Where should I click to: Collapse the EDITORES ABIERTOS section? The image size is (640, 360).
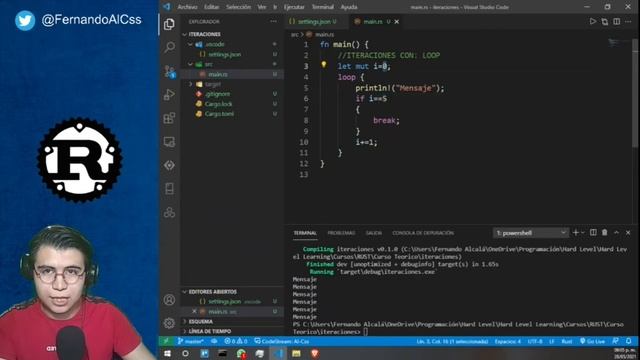click(x=211, y=292)
